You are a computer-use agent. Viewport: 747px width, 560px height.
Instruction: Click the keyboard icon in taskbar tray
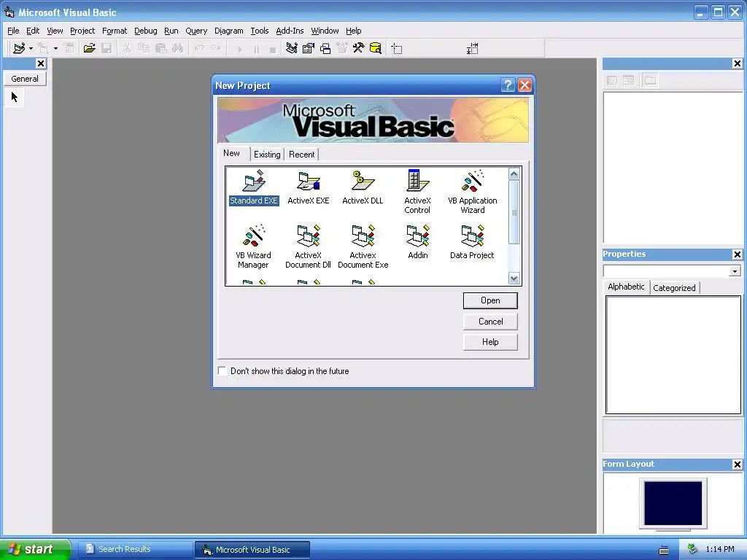664,550
